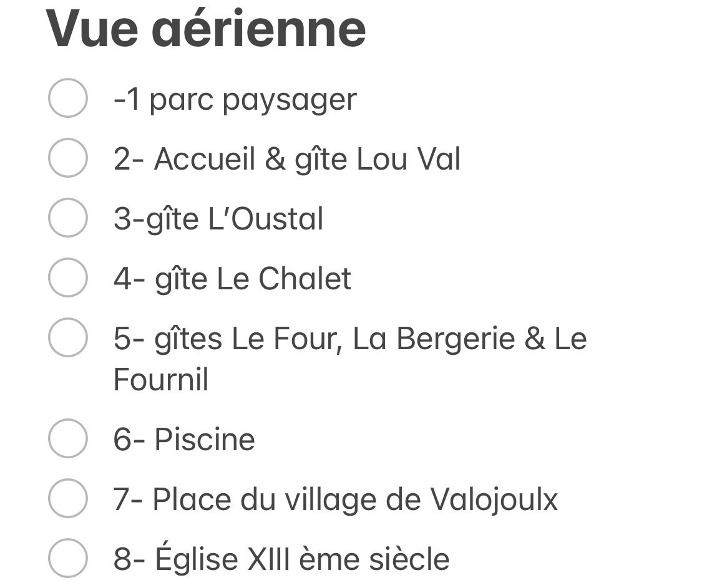Screen dimensions: 702x588
Task: Click the word 'Fournil' on the wrapped line
Action: click(x=161, y=380)
